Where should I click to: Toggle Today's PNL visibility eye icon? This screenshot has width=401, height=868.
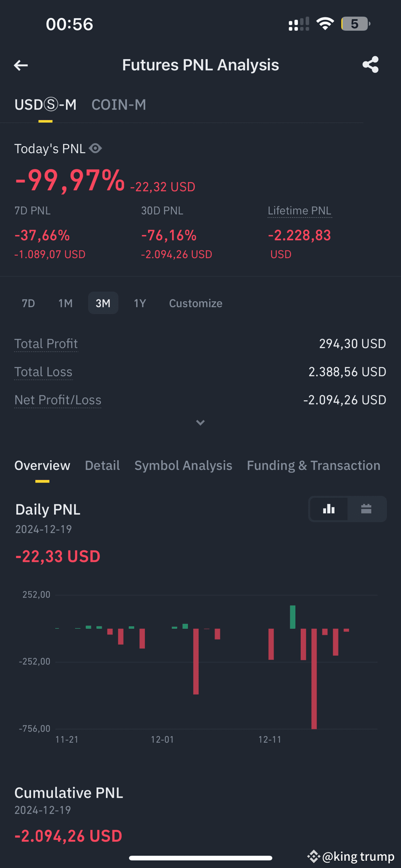(95, 148)
